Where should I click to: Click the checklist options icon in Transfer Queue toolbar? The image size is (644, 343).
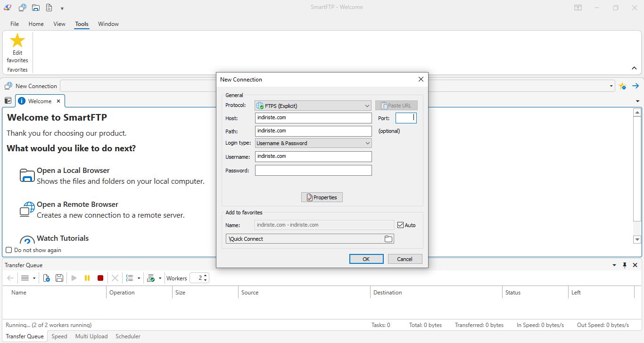pos(130,278)
